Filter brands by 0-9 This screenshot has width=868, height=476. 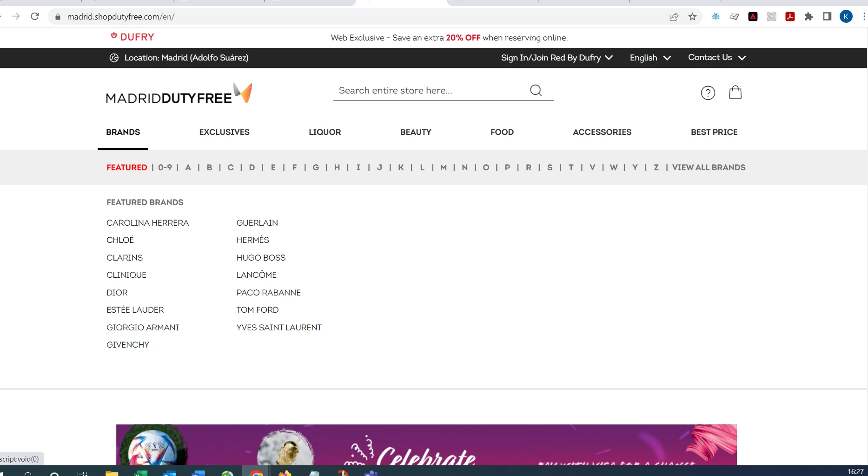(x=165, y=168)
